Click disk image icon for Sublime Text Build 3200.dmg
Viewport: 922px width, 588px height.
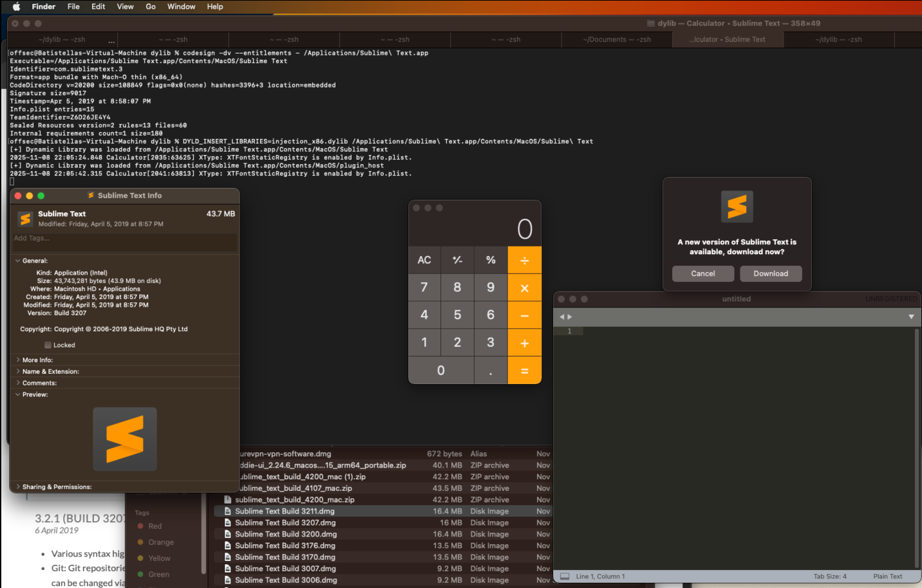(x=227, y=534)
